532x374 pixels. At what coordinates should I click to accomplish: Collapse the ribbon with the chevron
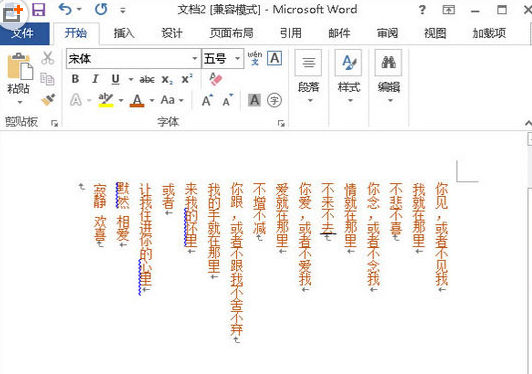pyautogui.click(x=528, y=124)
